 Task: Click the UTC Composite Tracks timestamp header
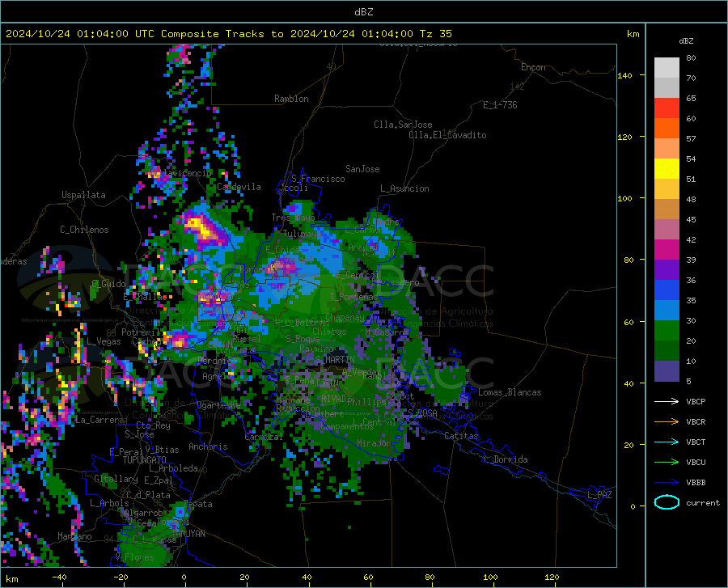click(228, 34)
